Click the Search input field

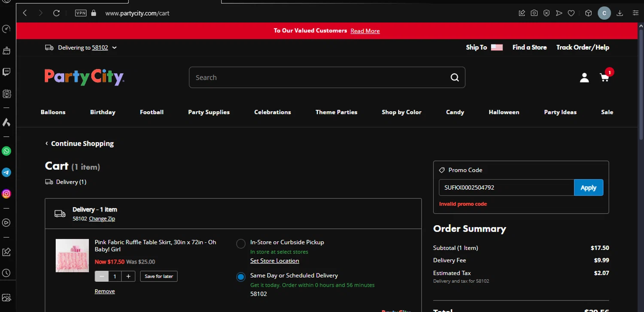[319, 77]
